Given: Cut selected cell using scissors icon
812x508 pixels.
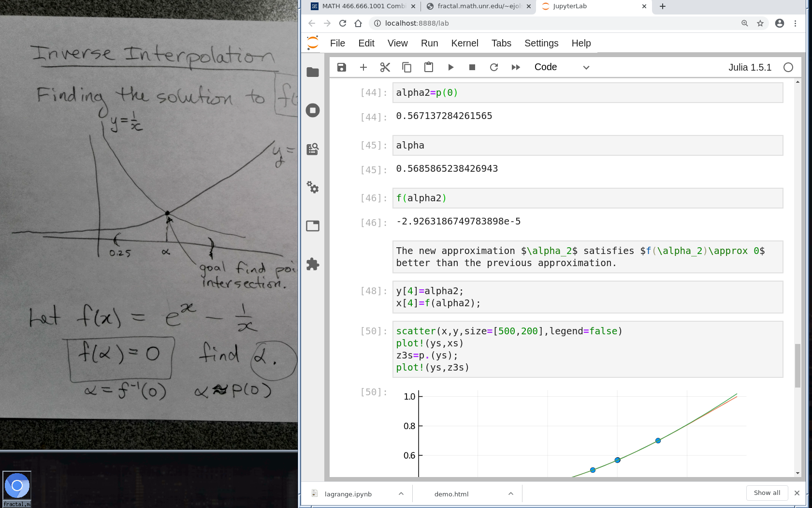Looking at the screenshot, I should click(x=385, y=67).
